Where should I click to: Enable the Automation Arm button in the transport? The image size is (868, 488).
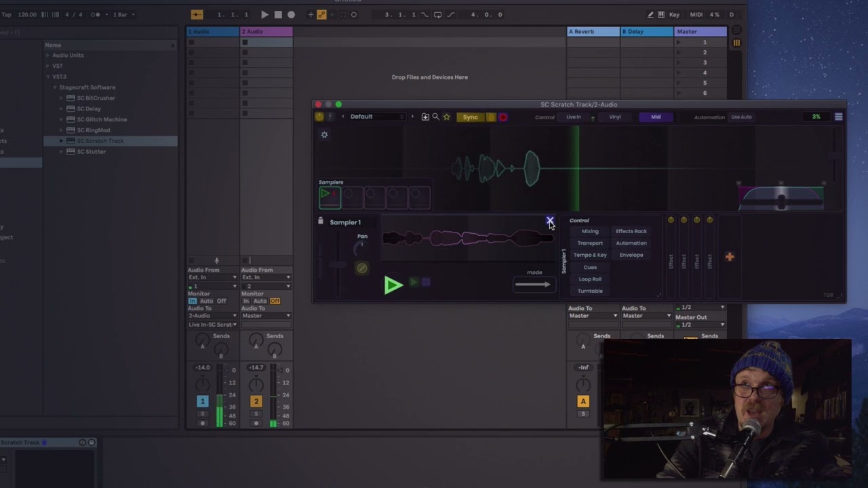(x=321, y=14)
